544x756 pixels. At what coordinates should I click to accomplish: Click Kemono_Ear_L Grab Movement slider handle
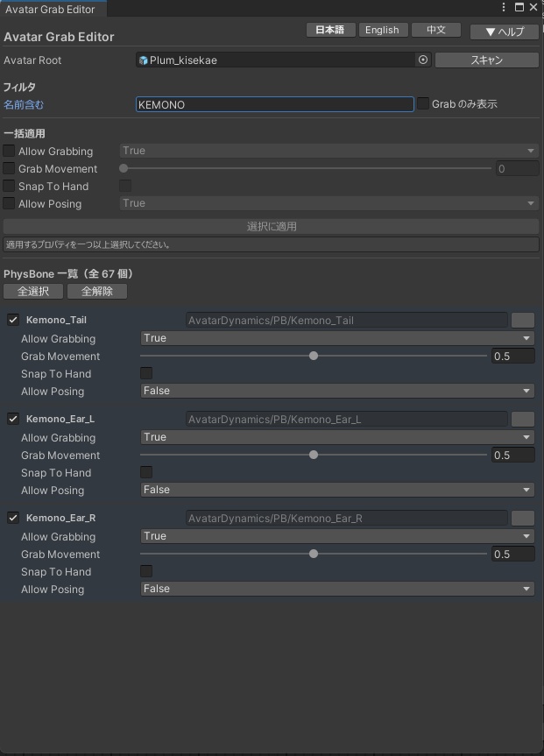314,455
